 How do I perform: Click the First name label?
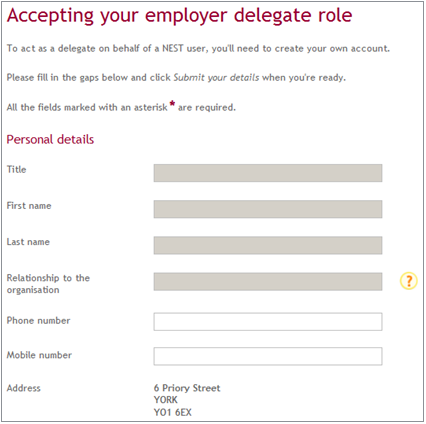click(x=29, y=206)
